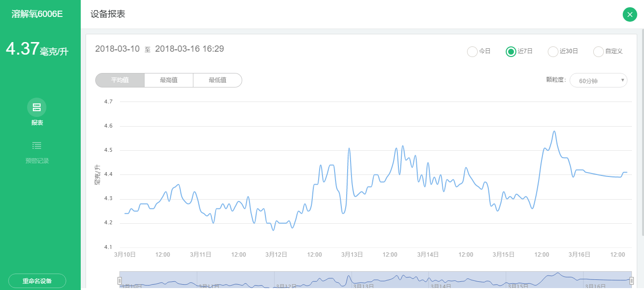
Task: Click the chart peak near 4.6 on 3月15日
Action: 554,131
